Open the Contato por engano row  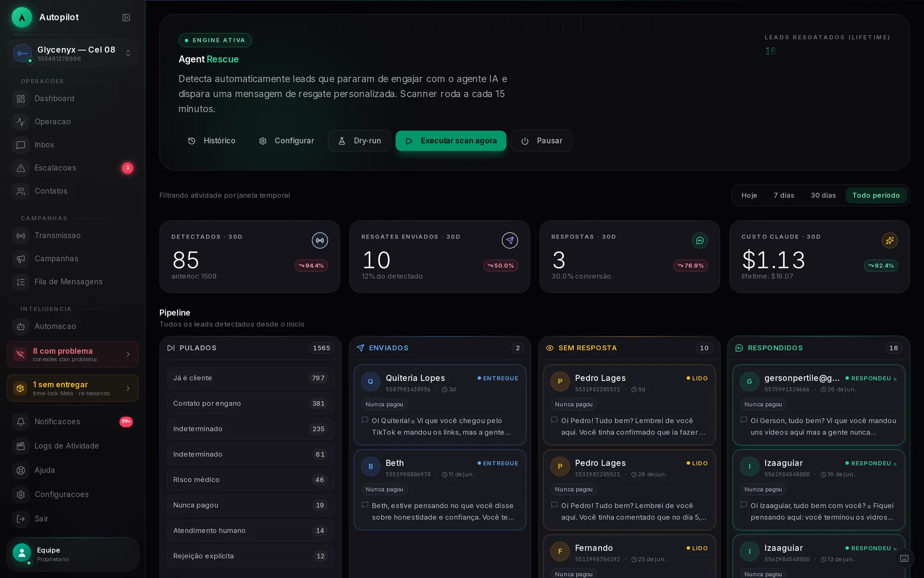click(x=250, y=403)
